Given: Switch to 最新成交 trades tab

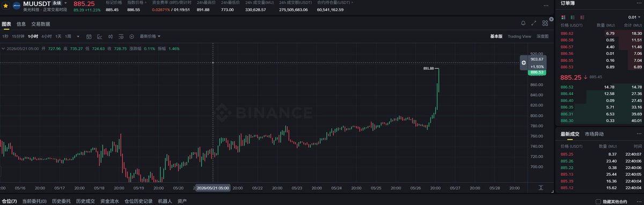Looking at the screenshot, I should point(570,134).
